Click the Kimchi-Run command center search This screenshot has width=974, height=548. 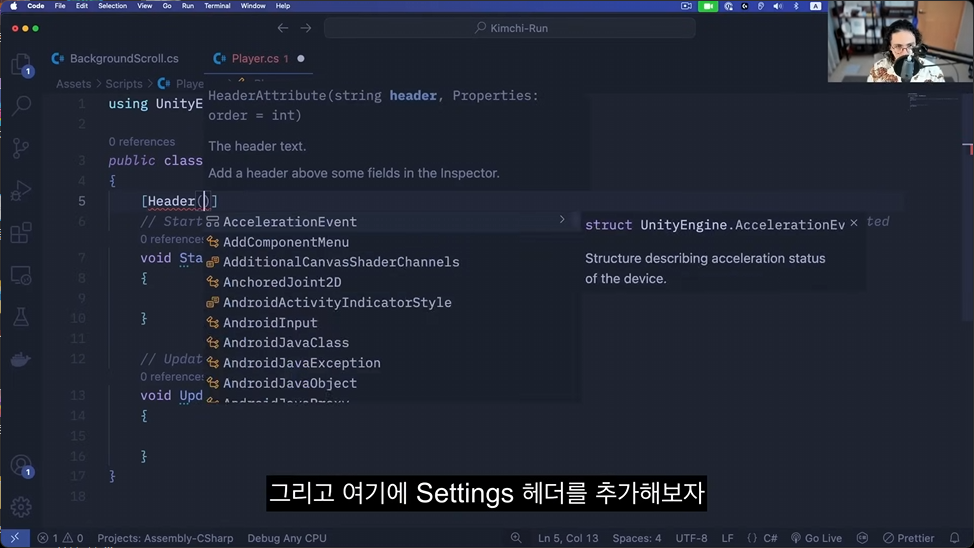510,28
